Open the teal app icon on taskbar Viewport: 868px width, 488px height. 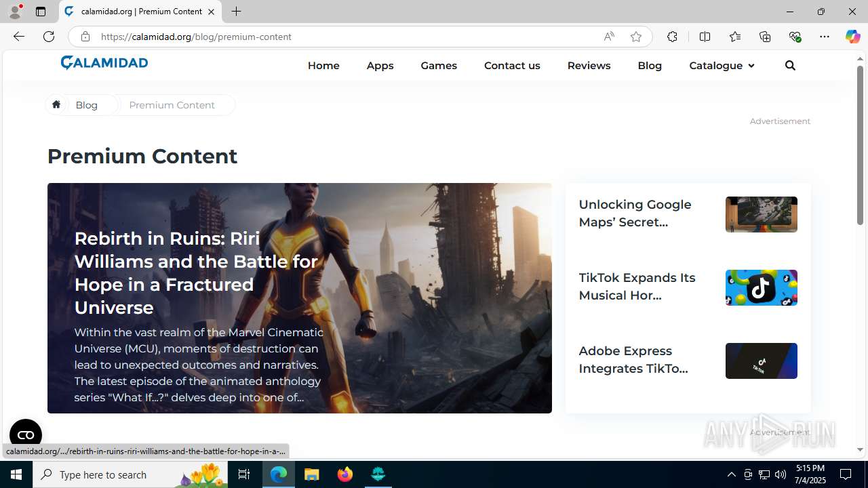pos(378,474)
